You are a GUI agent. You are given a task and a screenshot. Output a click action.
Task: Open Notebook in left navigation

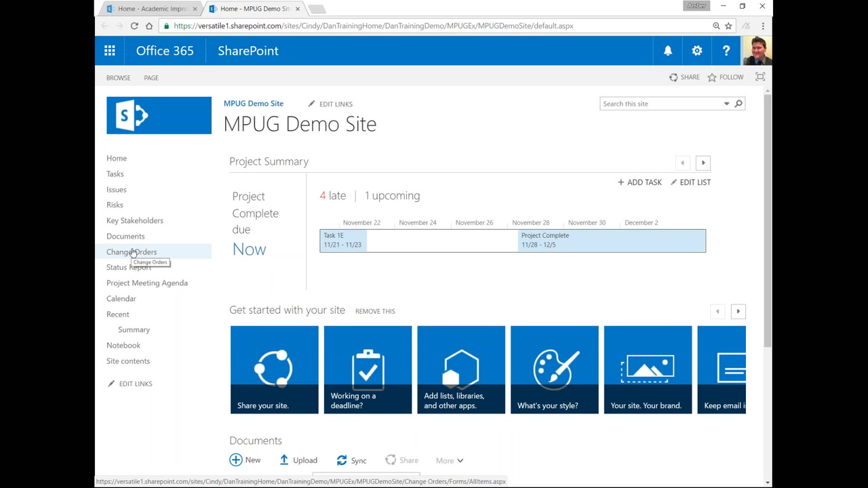pos(123,345)
